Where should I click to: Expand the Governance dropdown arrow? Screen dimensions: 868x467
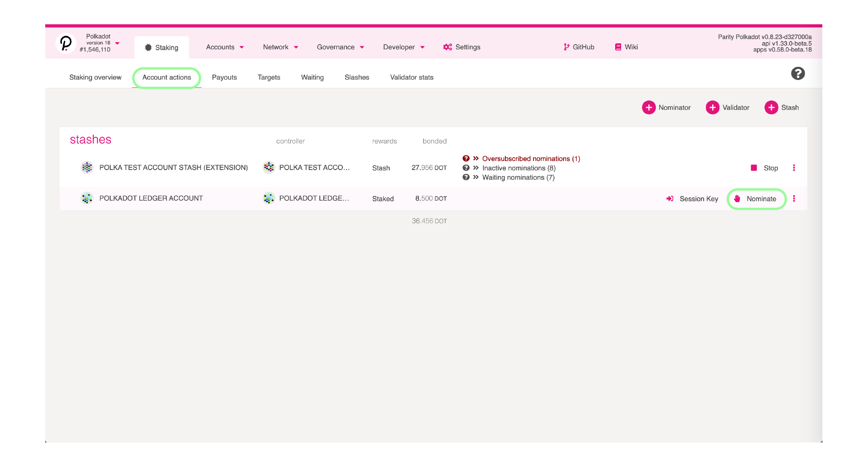[x=362, y=47]
